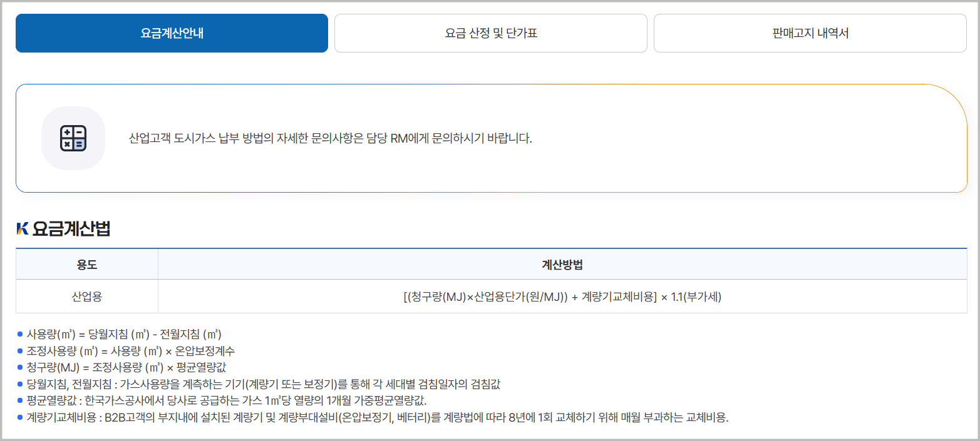Click the 산업용 table cell
The height and width of the screenshot is (441, 980).
(x=86, y=297)
